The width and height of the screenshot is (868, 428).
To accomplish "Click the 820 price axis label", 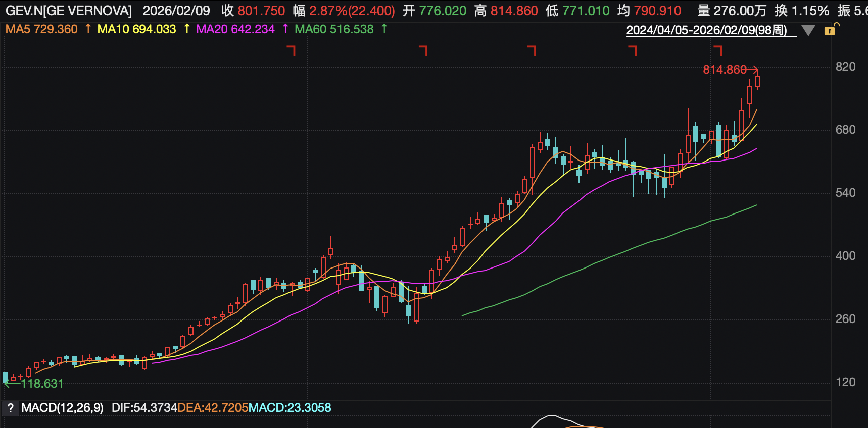I will 845,67.
